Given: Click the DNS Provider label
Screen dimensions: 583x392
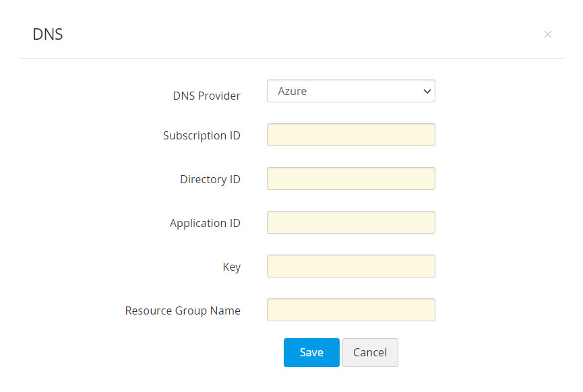Looking at the screenshot, I should tap(206, 96).
